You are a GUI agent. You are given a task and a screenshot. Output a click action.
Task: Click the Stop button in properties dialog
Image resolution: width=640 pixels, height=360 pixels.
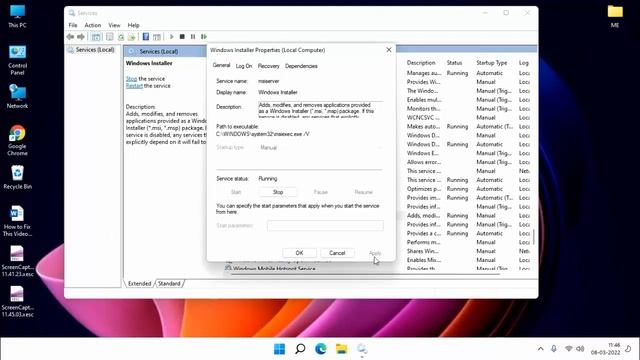278,192
